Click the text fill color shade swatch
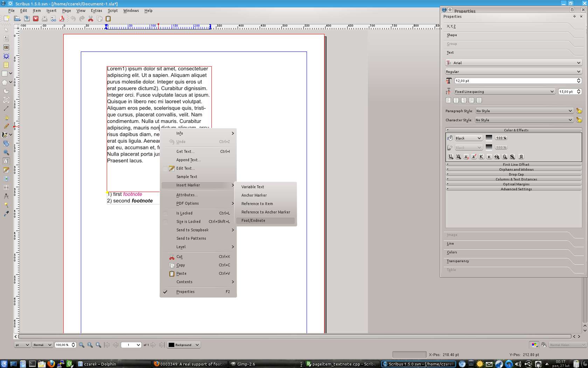The height and width of the screenshot is (368, 588). 489,138
